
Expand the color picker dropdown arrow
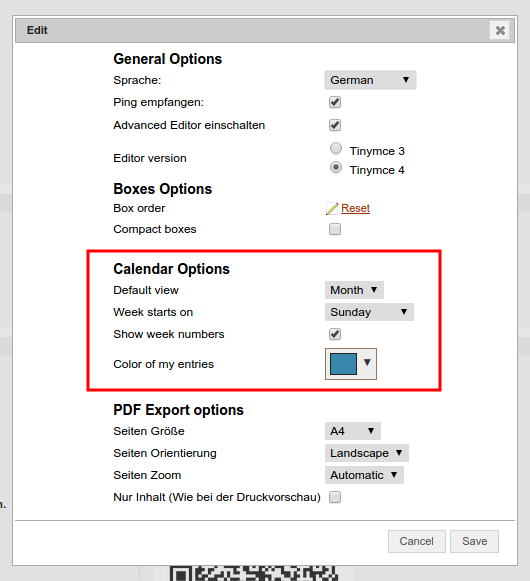(x=367, y=362)
